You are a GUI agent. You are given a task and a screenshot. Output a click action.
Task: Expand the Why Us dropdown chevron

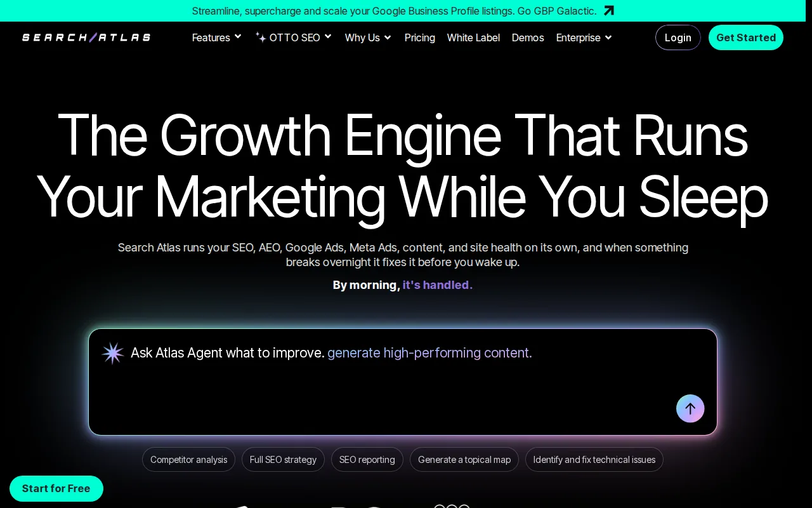click(388, 37)
